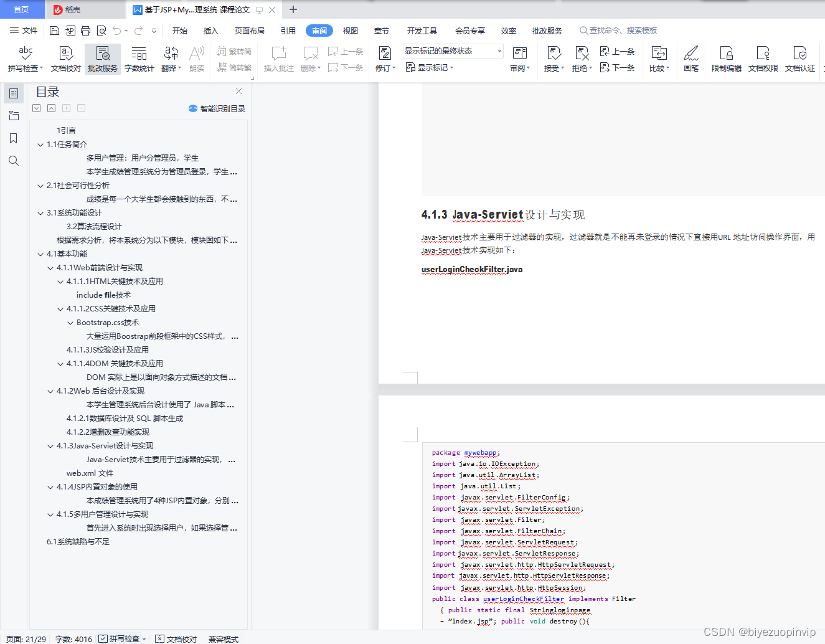Click the 字数: 4016 status entry
Image resolution: width=825 pixels, height=644 pixels.
(73, 639)
